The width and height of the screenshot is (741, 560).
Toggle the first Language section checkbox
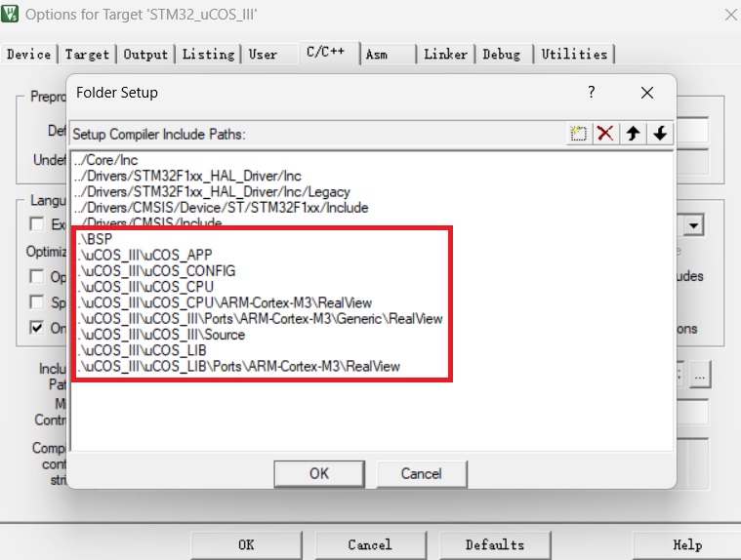pyautogui.click(x=36, y=223)
